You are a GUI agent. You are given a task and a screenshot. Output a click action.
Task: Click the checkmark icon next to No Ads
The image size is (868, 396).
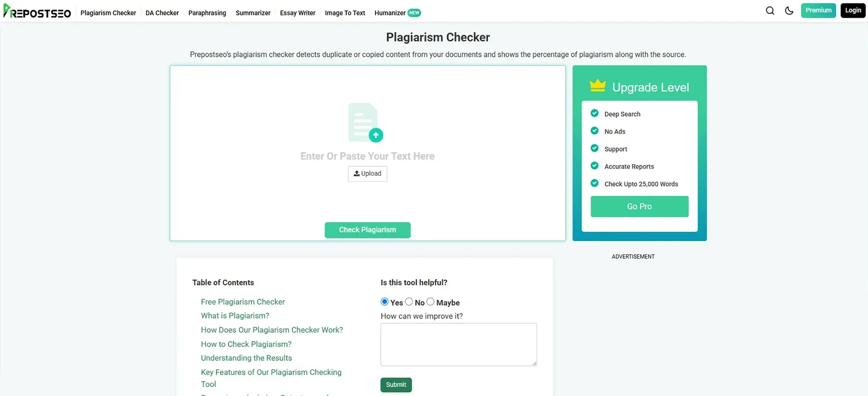pyautogui.click(x=594, y=131)
